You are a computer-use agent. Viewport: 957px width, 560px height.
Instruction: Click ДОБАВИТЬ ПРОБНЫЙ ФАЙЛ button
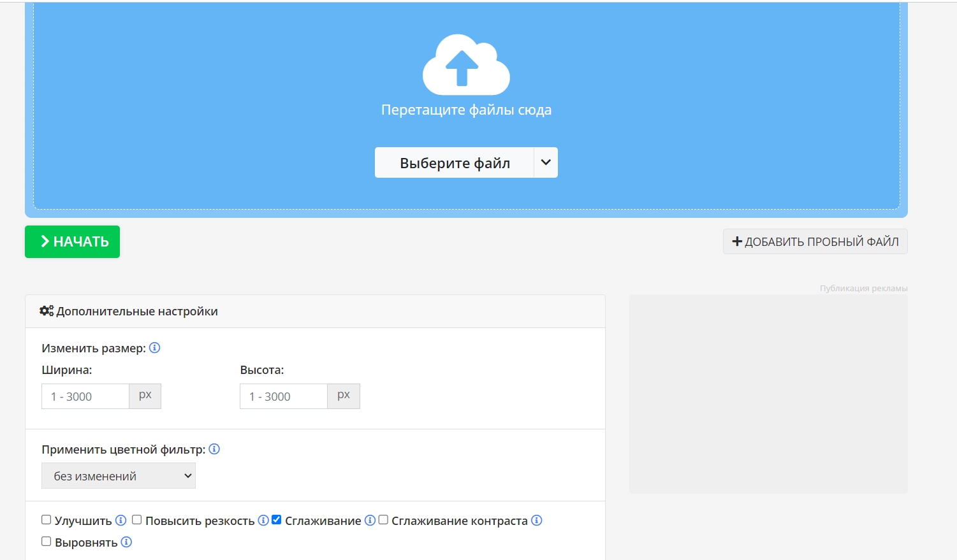coord(815,241)
